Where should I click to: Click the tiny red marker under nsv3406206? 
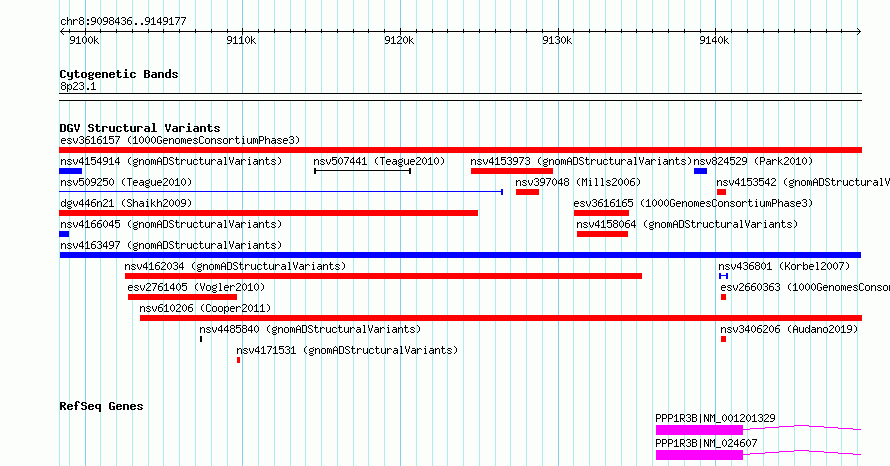click(x=724, y=339)
